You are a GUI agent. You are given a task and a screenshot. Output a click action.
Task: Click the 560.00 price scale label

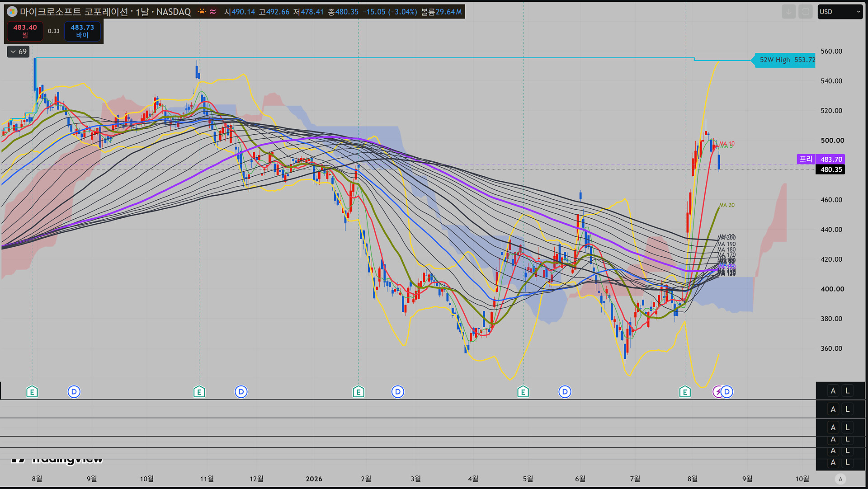(x=831, y=52)
